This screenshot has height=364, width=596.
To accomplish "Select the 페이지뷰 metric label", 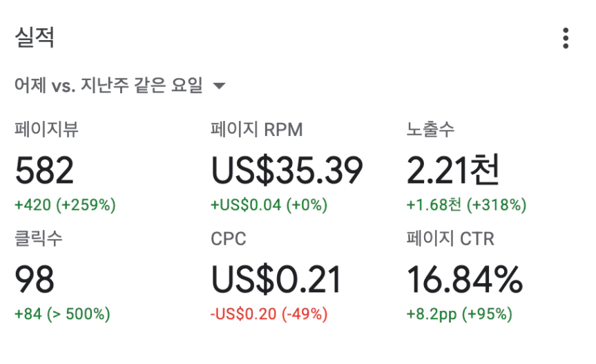I will (47, 129).
